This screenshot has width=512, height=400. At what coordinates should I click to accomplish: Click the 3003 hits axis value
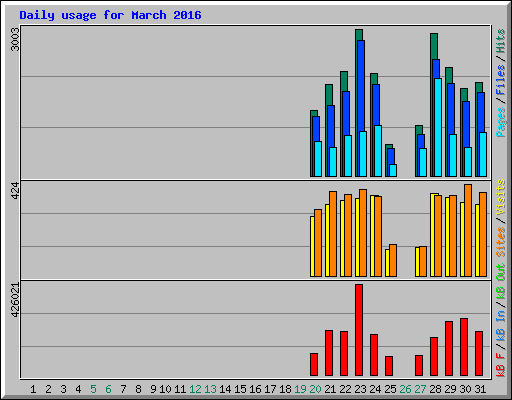click(15, 39)
